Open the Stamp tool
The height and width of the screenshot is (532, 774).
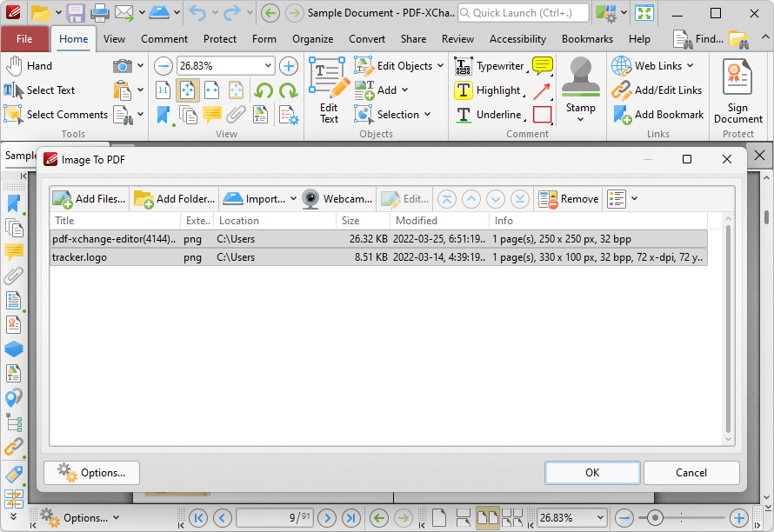[581, 90]
